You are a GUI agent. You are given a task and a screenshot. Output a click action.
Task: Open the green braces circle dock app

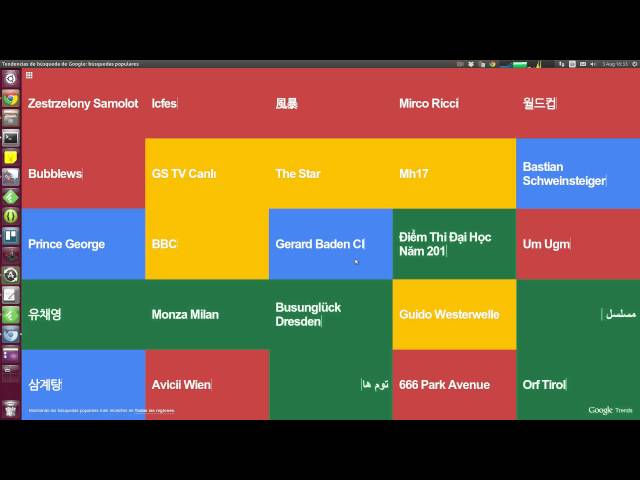coord(11,216)
